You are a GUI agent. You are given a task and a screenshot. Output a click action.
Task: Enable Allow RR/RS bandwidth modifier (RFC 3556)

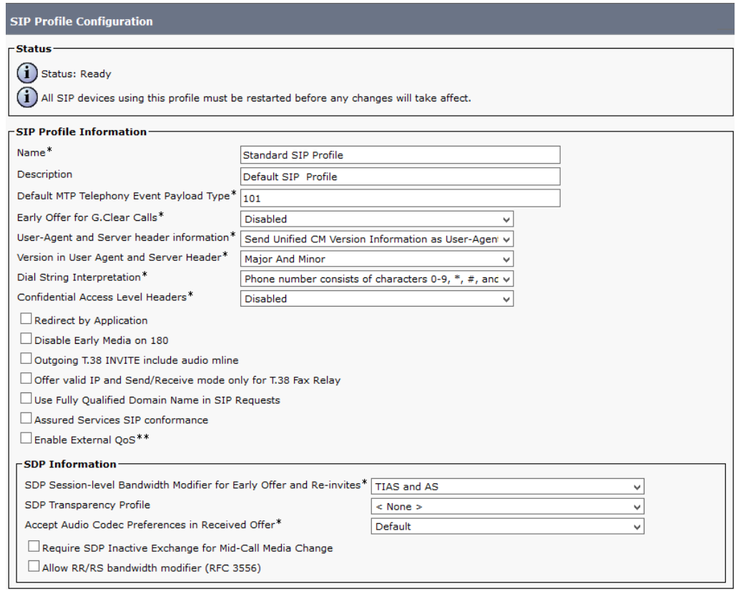click(x=33, y=566)
